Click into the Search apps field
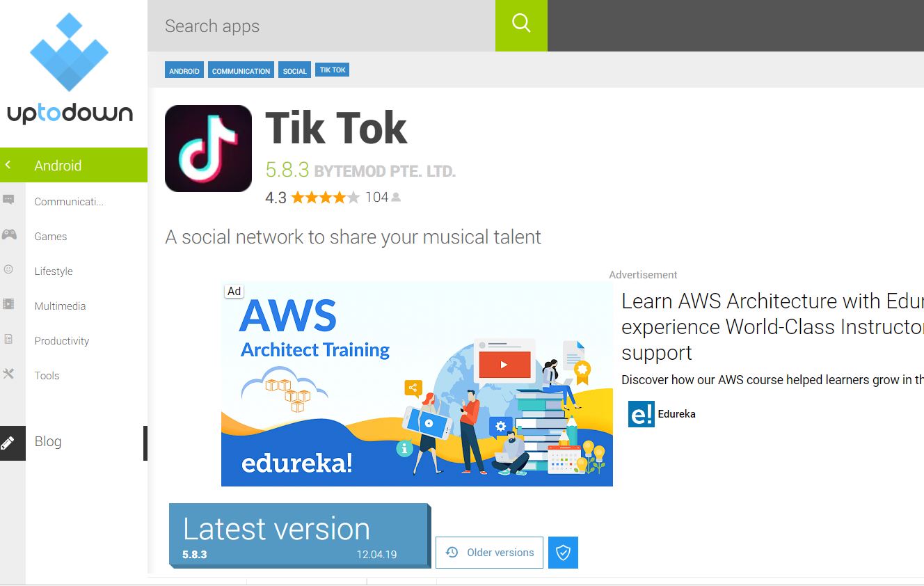This screenshot has width=924, height=586. point(321,26)
